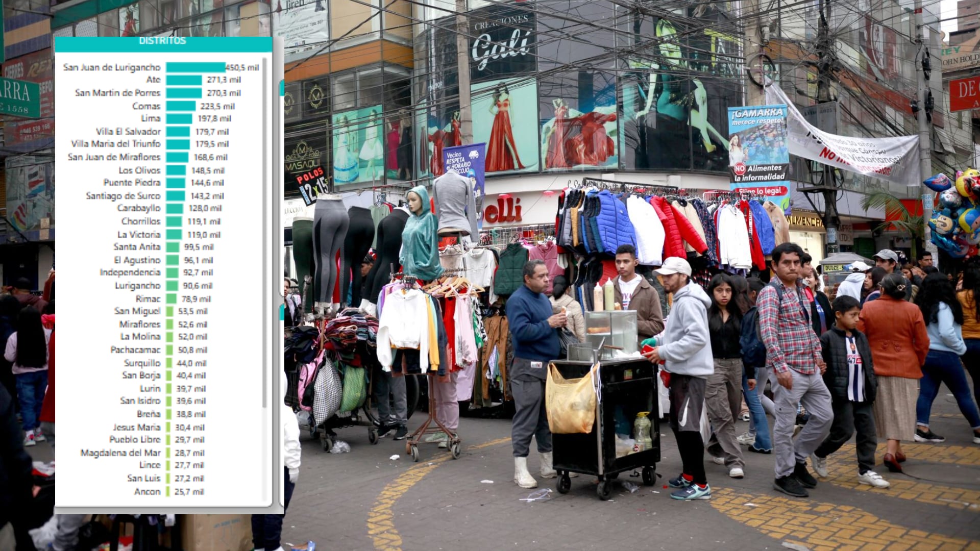Select the '128,0 mil' value
980x551 pixels.
click(x=205, y=208)
